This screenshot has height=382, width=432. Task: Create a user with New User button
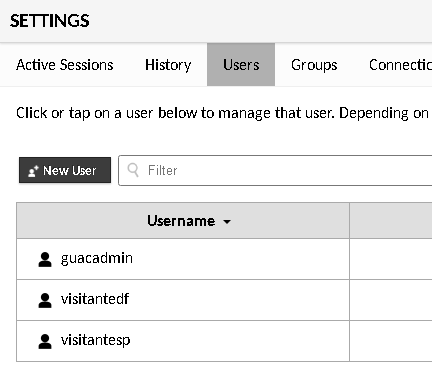coord(65,170)
